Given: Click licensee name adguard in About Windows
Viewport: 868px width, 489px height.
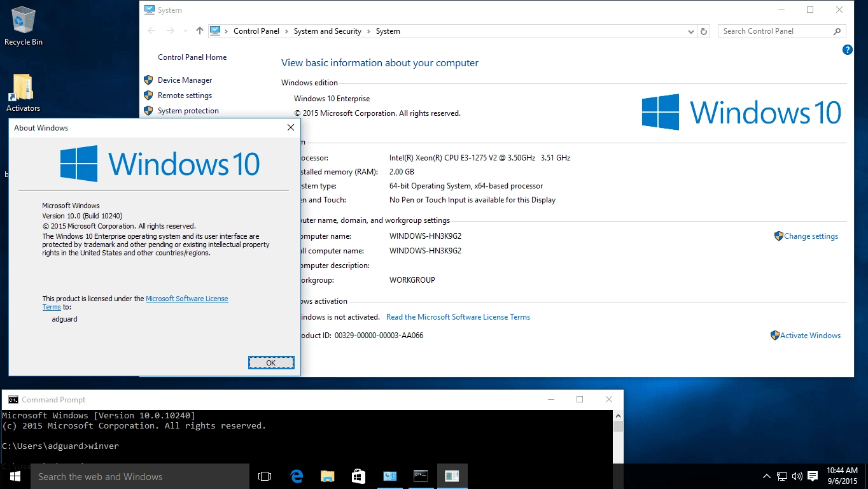Looking at the screenshot, I should (x=64, y=319).
